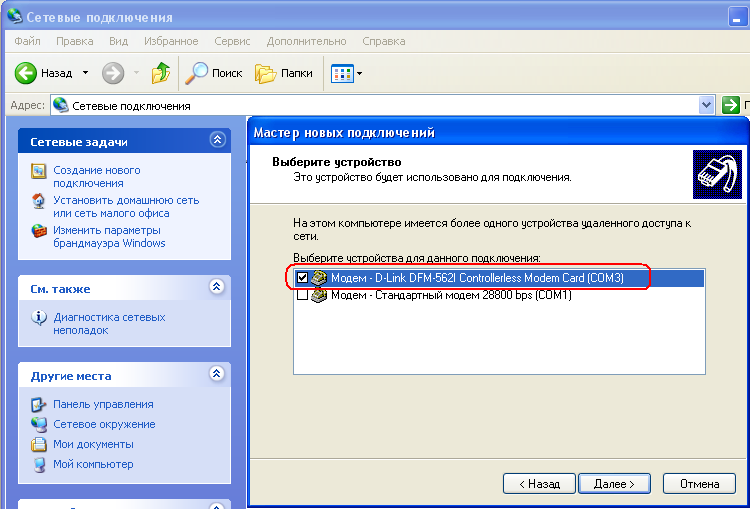This screenshot has height=509, width=750.
Task: Open Forward button history dropdown arrow
Action: pyautogui.click(x=136, y=73)
